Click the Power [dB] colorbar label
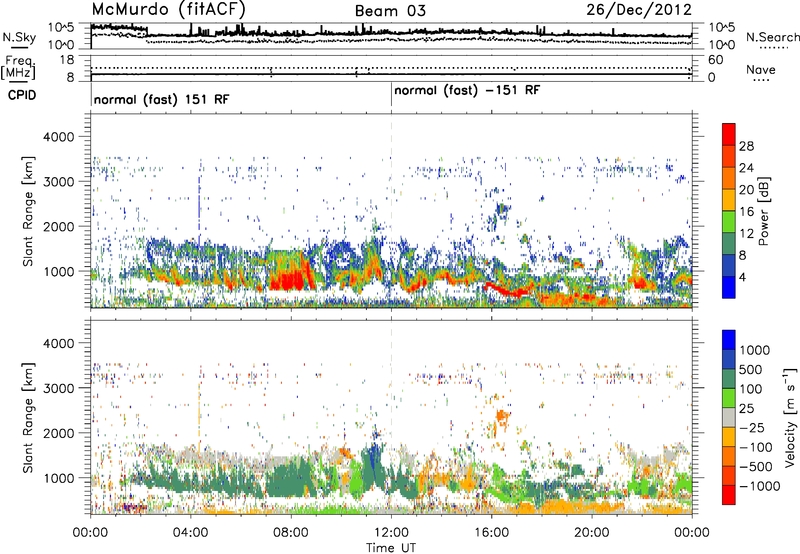800x554 pixels. click(x=764, y=211)
